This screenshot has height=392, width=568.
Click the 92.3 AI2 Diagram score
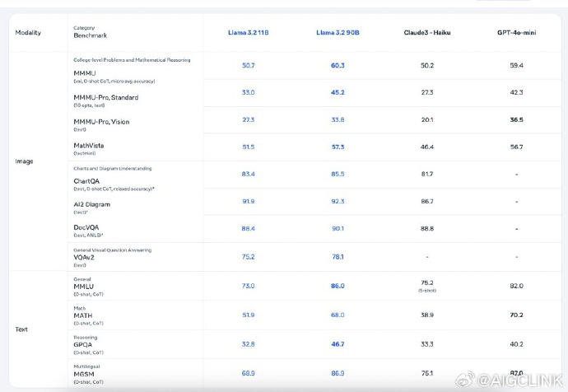click(338, 201)
